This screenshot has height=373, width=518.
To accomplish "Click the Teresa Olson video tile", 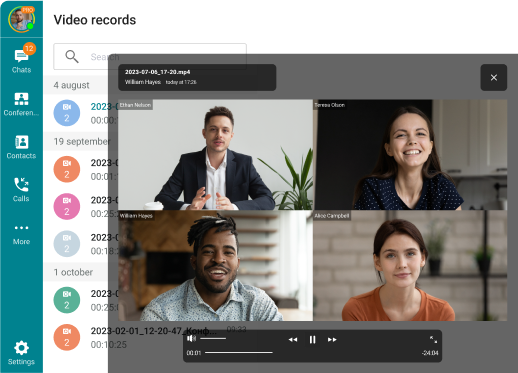I will (x=410, y=155).
